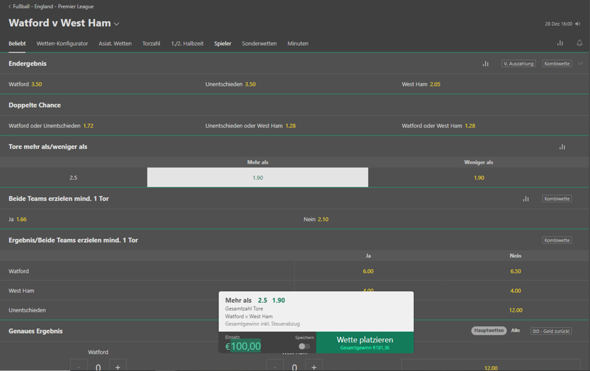Select Watford oder Unentschieden 1.72
The image size is (590, 371).
(51, 126)
